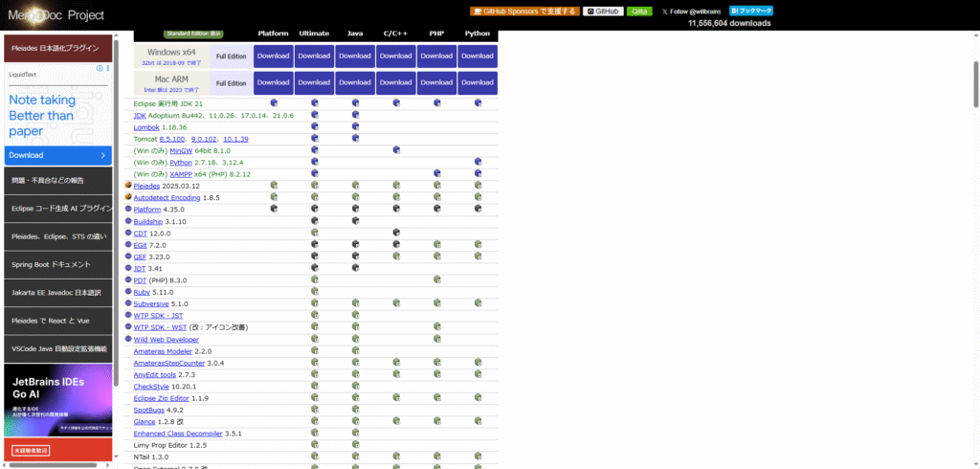The width and height of the screenshot is (980, 469).
Task: Download Mac ARM Python full edition
Action: tap(478, 82)
